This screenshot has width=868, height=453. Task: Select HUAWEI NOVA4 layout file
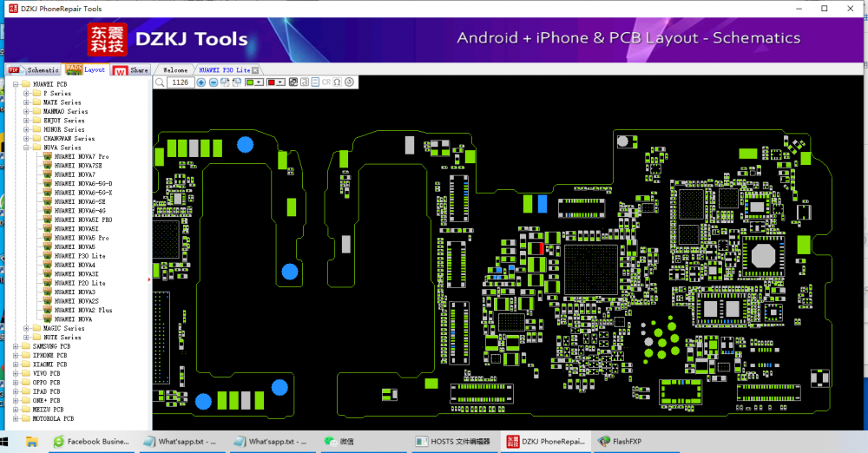coord(75,265)
